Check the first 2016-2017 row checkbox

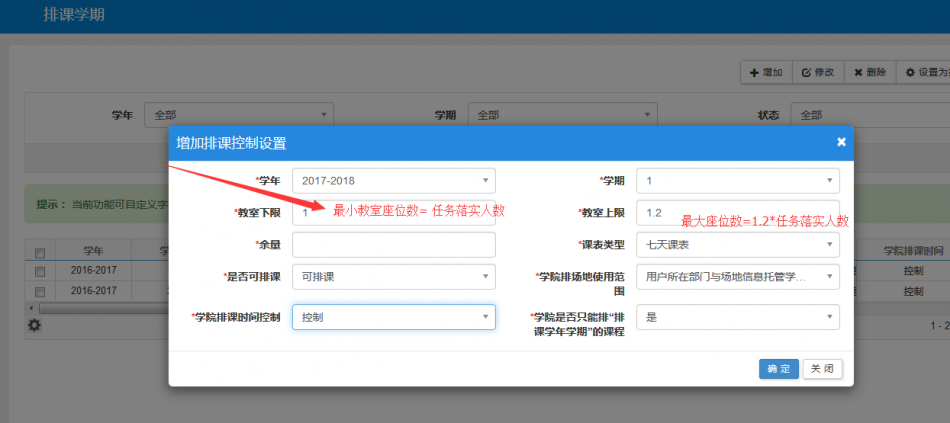point(40,271)
